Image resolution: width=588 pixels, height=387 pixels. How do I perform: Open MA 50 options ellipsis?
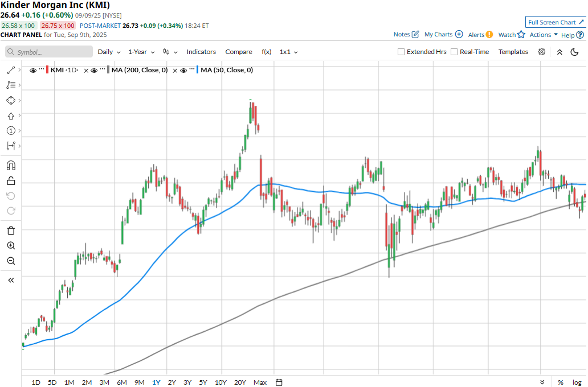pos(191,69)
